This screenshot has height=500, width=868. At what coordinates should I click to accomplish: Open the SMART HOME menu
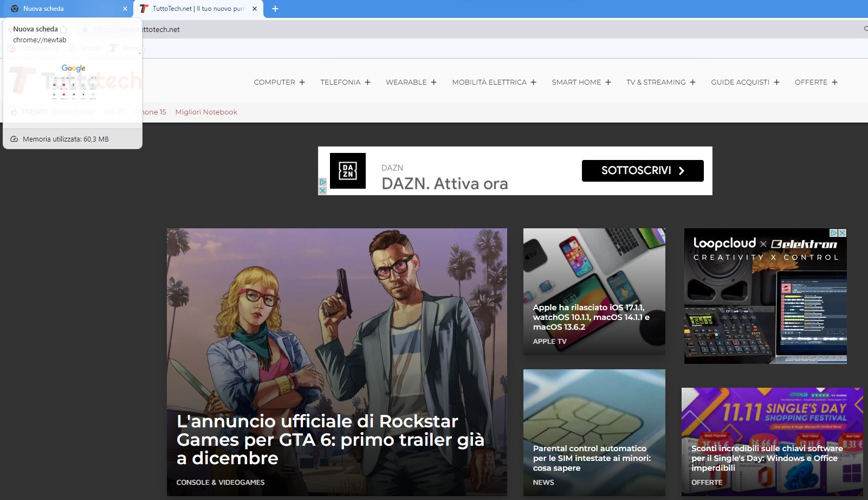click(x=581, y=82)
